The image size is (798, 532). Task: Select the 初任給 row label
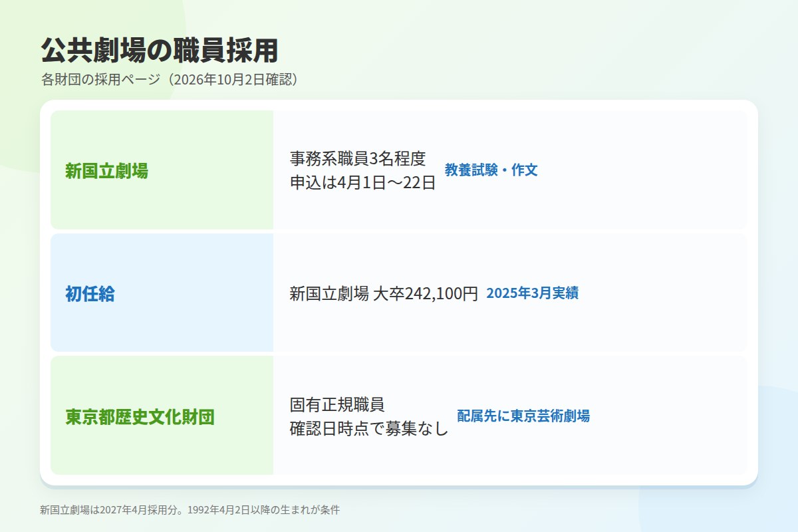(90, 293)
